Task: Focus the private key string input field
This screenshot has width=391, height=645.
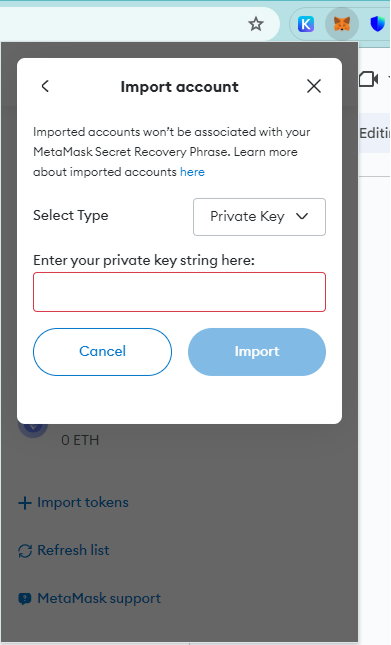Action: pyautogui.click(x=179, y=292)
